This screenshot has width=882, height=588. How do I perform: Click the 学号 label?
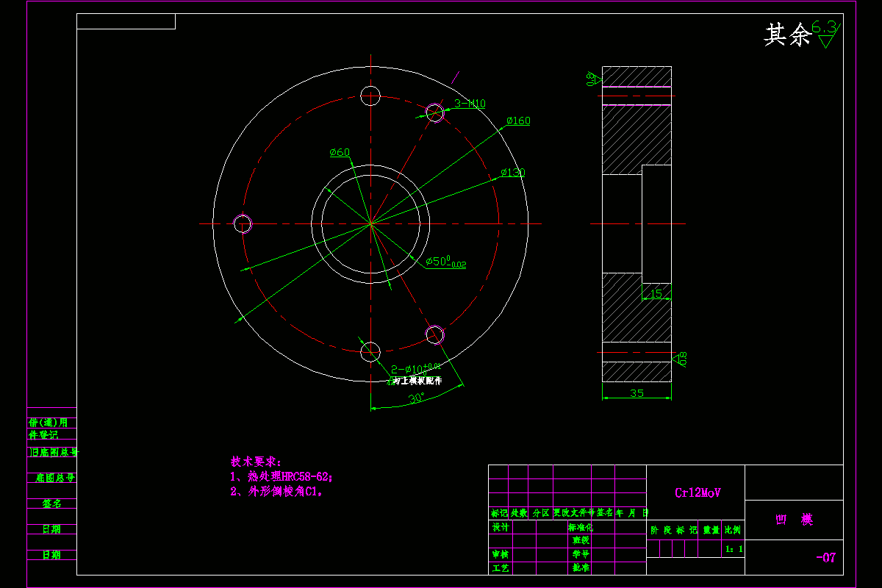click(x=580, y=554)
